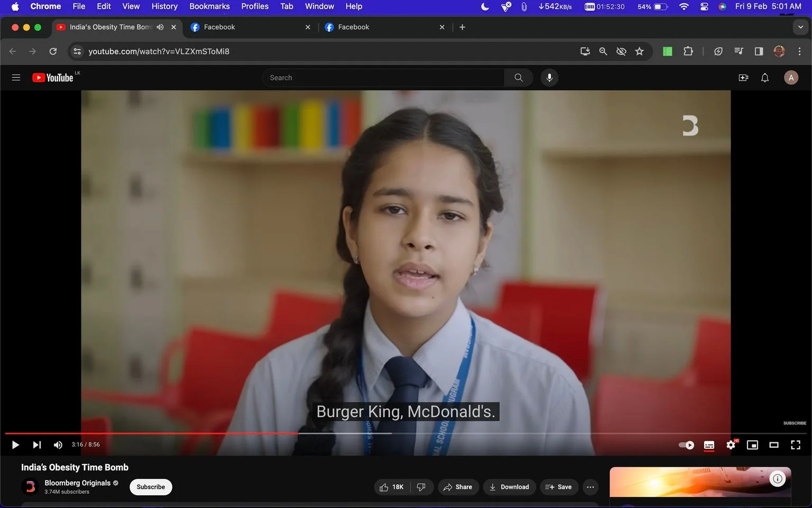Click the Download button
Image resolution: width=812 pixels, height=508 pixels.
pyautogui.click(x=509, y=487)
